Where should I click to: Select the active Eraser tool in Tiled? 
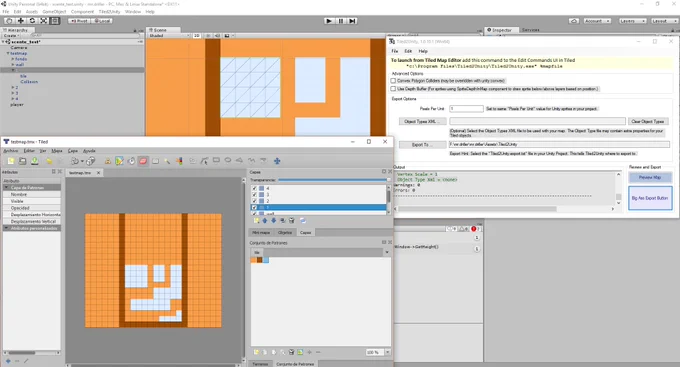143,161
